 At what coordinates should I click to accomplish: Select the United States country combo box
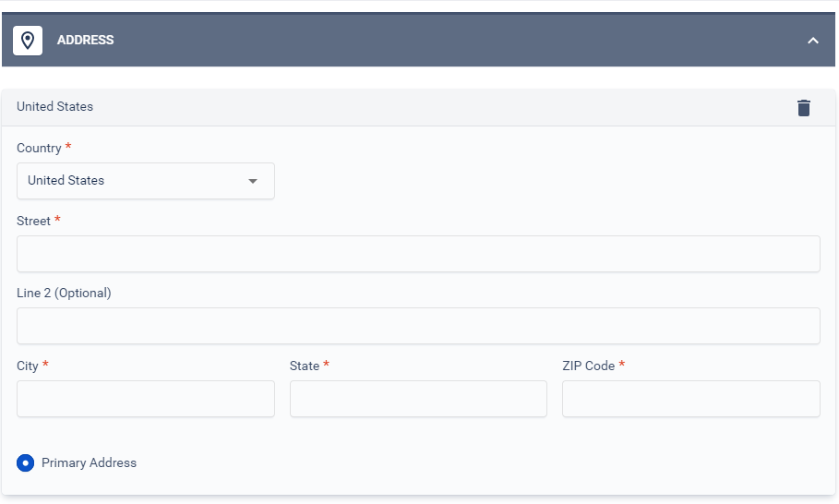[146, 181]
